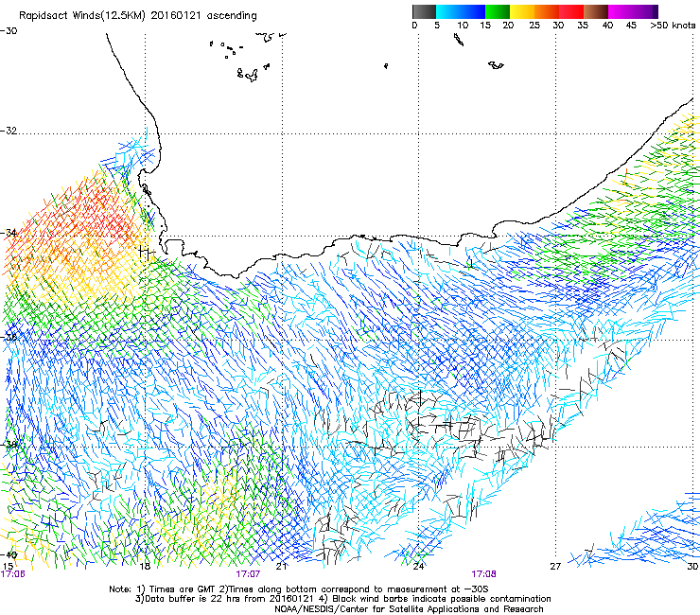Click the '21' longitude label on the bottom axis
The image size is (700, 615).
click(x=281, y=567)
